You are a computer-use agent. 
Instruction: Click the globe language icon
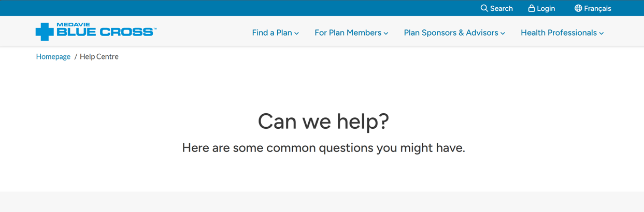click(578, 8)
